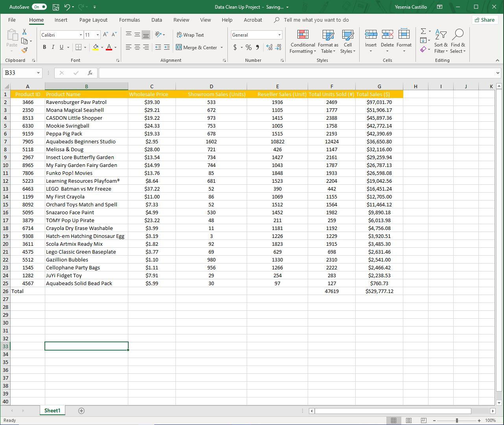Screen dimensions: 504x425
Task: Increase font size with larger A
Action: click(105, 35)
